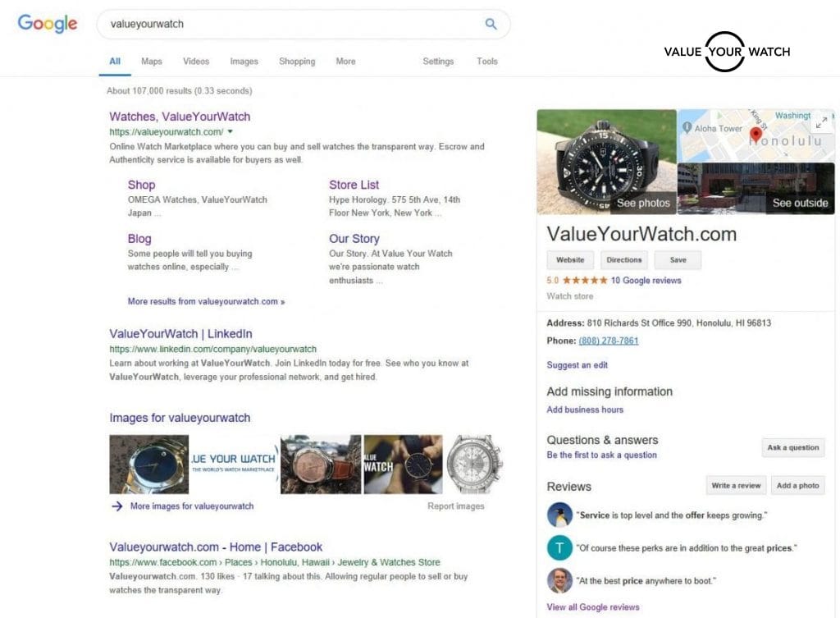The image size is (840, 618).
Task: Open the More search categories menu
Action: click(x=345, y=62)
